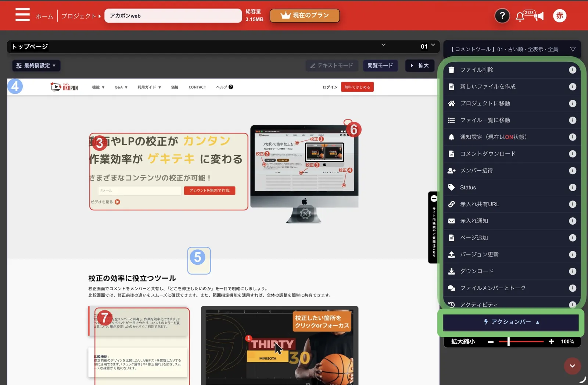Screen dimensions: 588x385
Task: Show info for 新しいファイルを作成
Action: pos(572,87)
